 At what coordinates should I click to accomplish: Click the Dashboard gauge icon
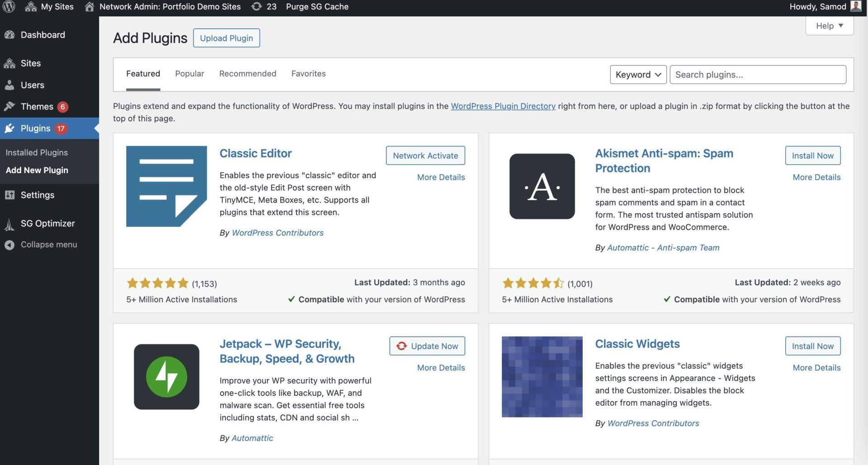pos(9,35)
